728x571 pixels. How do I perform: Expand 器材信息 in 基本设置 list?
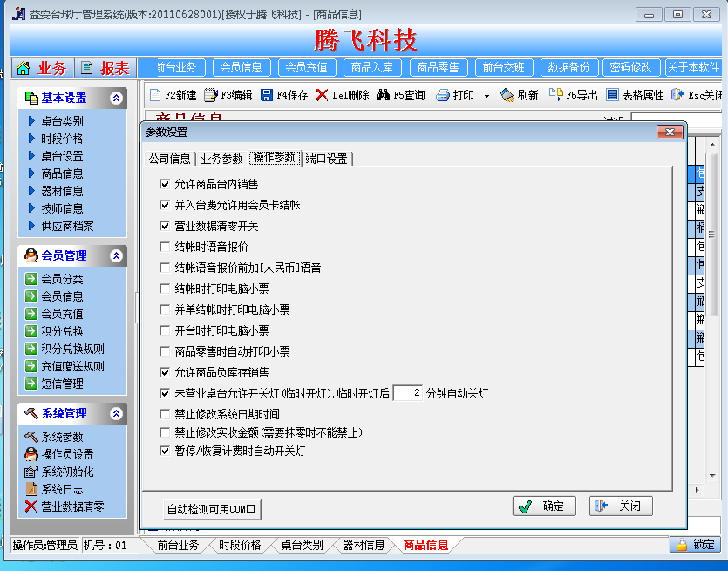point(56,191)
